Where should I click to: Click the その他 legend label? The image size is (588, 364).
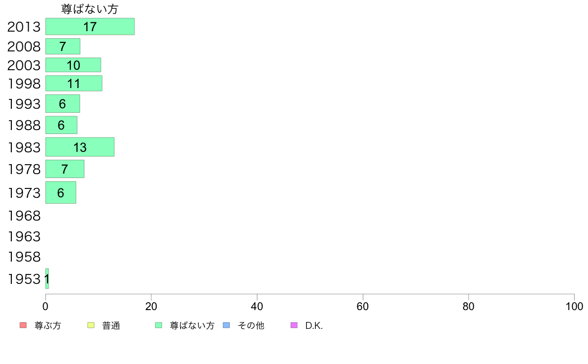251,325
